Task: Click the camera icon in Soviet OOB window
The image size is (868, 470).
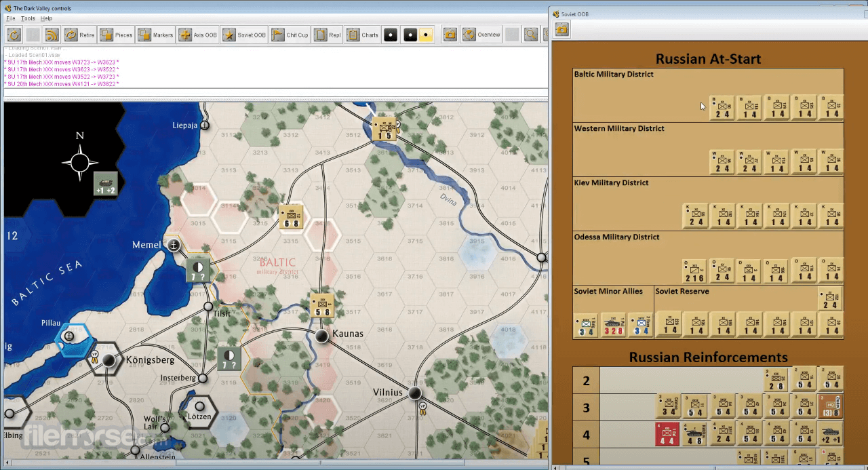Action: click(x=562, y=28)
